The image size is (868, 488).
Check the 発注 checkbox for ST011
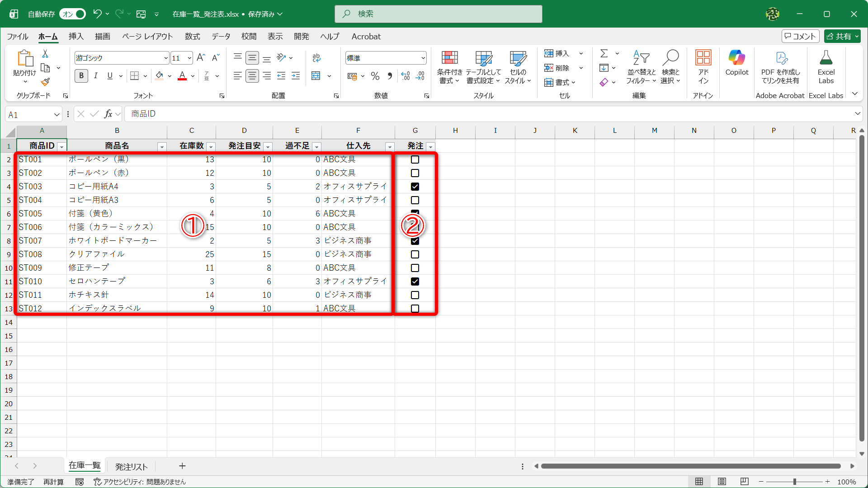[415, 295]
